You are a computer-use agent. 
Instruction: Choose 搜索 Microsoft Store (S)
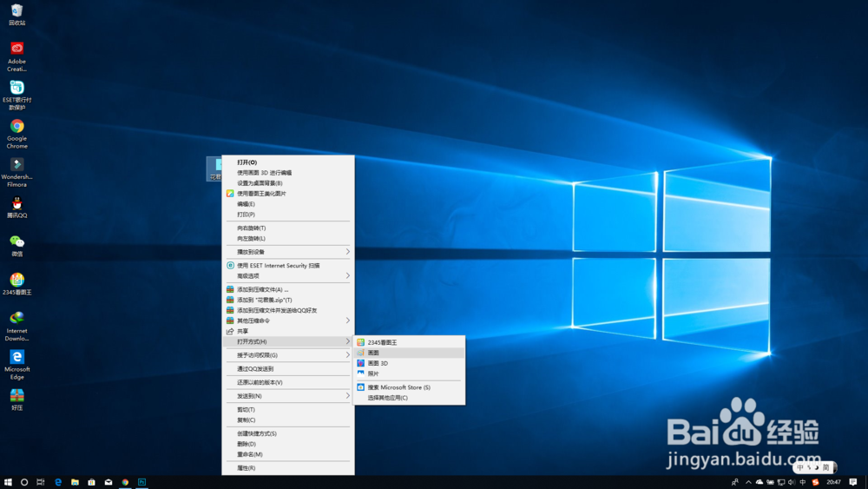pyautogui.click(x=409, y=387)
